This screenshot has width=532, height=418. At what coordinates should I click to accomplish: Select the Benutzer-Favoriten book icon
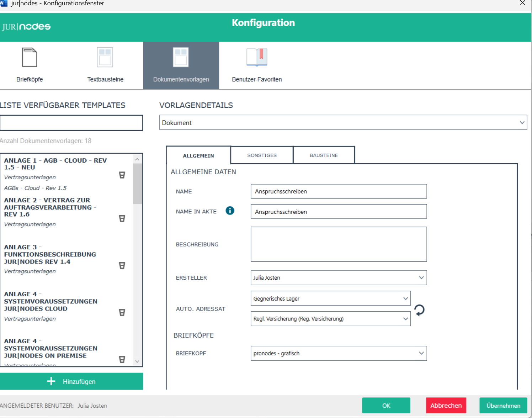pyautogui.click(x=257, y=57)
